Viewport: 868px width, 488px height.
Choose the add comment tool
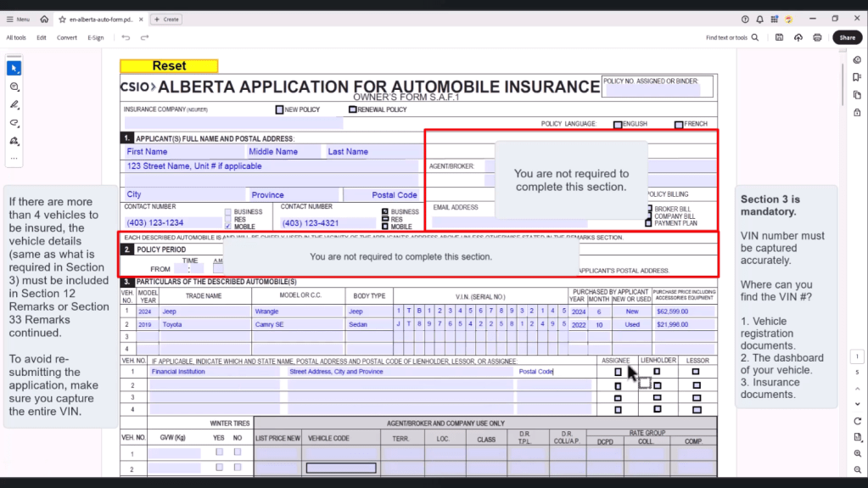[14, 87]
